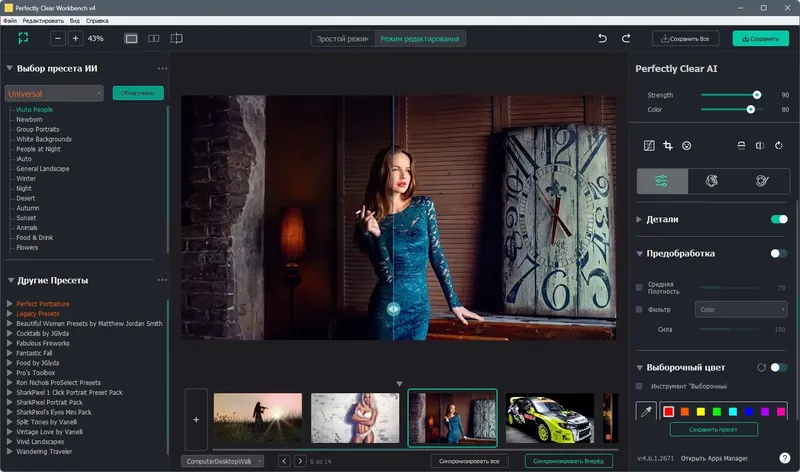Click the redo arrow in top toolbar
Image resolution: width=800 pixels, height=472 pixels.
pos(626,38)
